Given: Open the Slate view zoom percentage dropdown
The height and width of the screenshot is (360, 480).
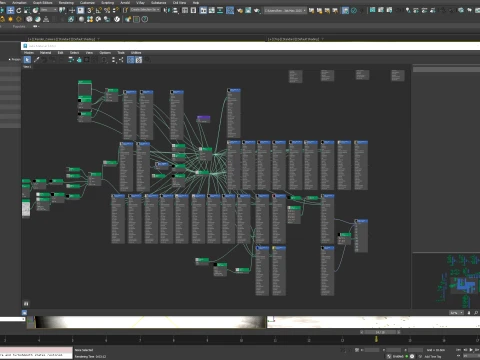Looking at the screenshot, I should 456,313.
